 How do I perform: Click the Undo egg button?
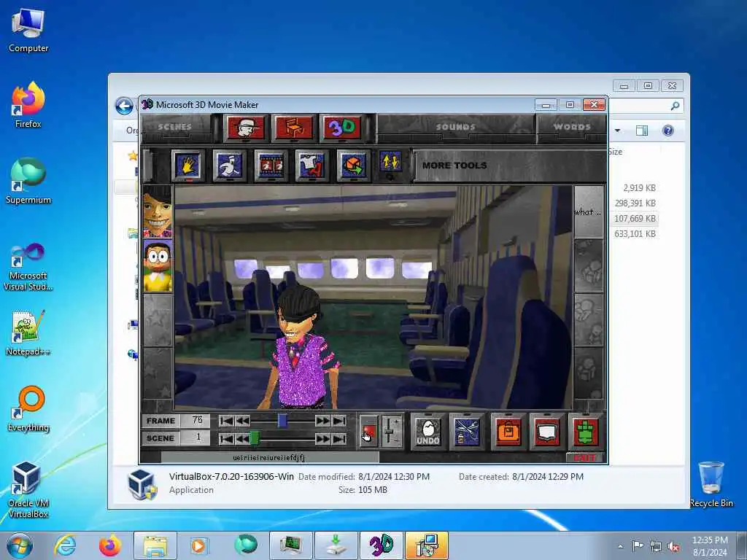(427, 432)
